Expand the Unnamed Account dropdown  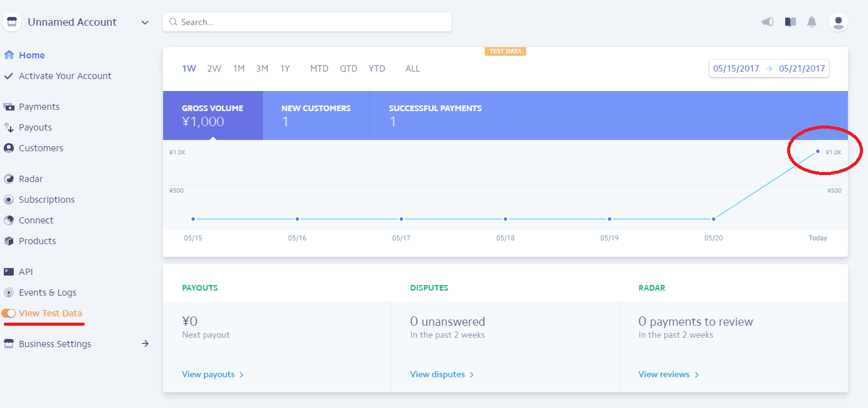(145, 23)
